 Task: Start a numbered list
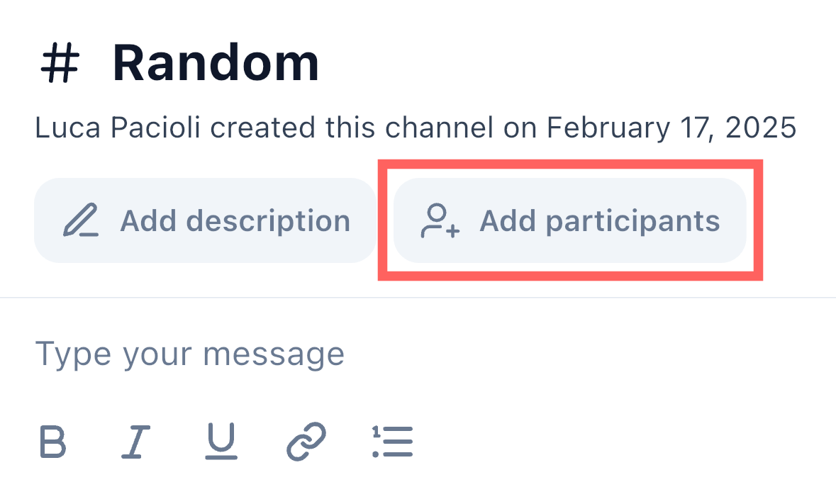coord(392,442)
